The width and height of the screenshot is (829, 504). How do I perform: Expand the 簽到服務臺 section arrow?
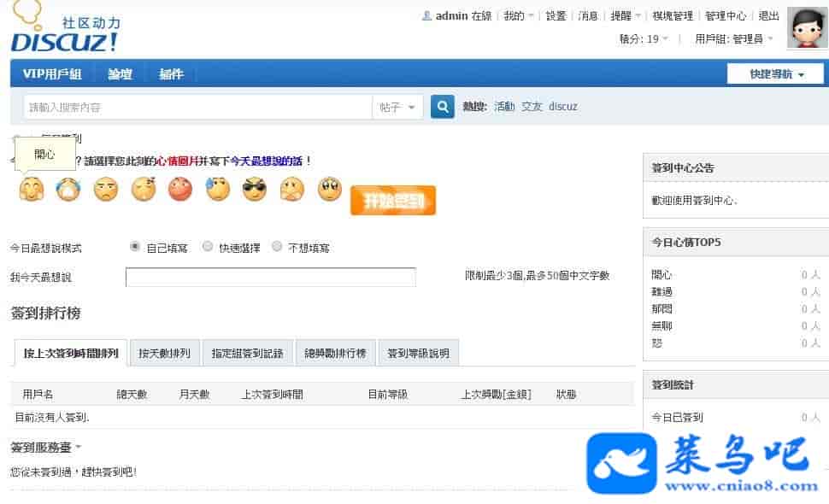click(x=79, y=447)
